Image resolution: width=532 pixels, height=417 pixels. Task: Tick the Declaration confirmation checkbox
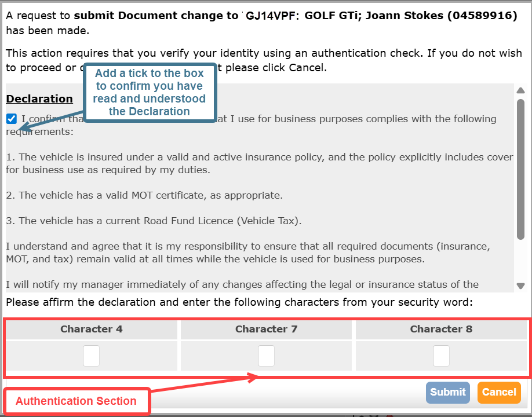(x=12, y=119)
